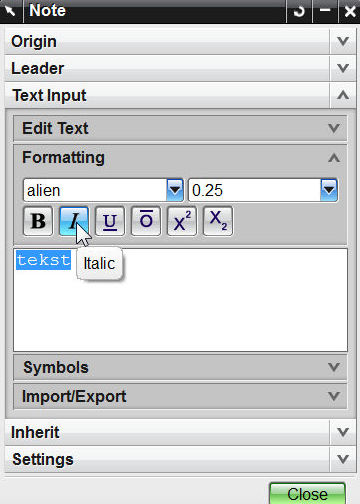Apply Superscript formatting
Image resolution: width=360 pixels, height=504 pixels.
click(x=182, y=221)
